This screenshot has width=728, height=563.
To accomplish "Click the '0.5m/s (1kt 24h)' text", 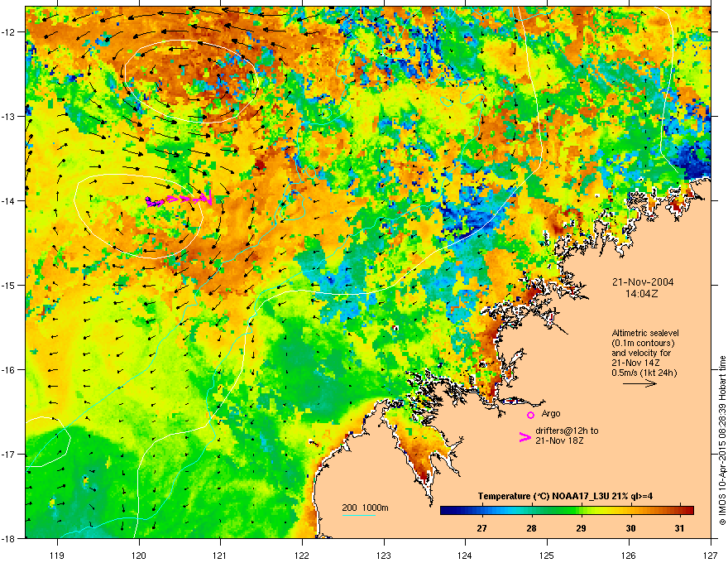I will [644, 373].
